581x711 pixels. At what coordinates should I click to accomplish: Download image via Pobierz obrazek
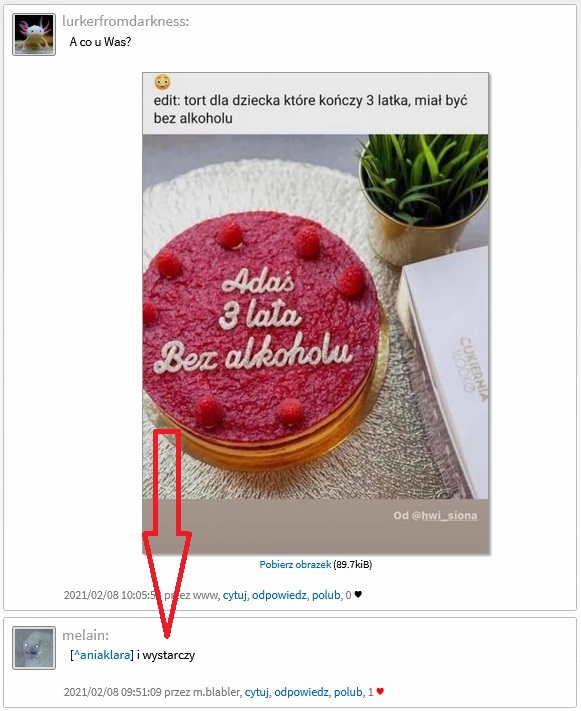295,565
